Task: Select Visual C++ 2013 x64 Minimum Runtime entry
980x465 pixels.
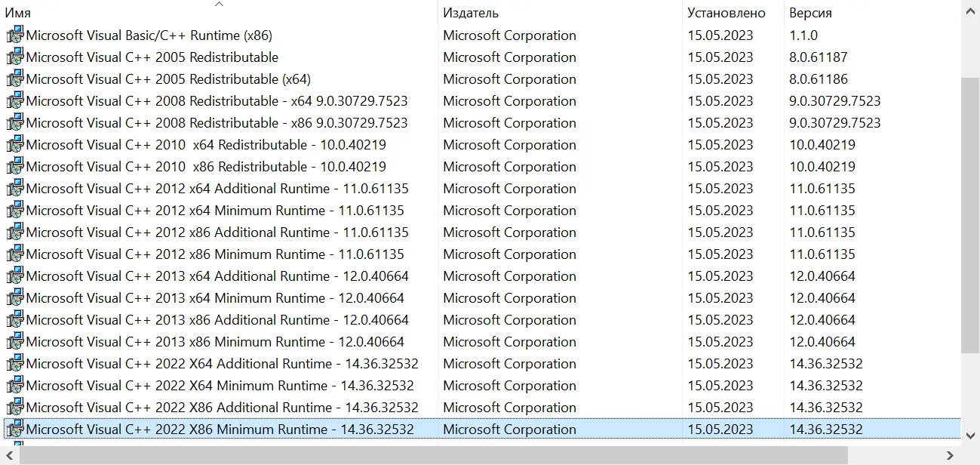Action: 215,298
